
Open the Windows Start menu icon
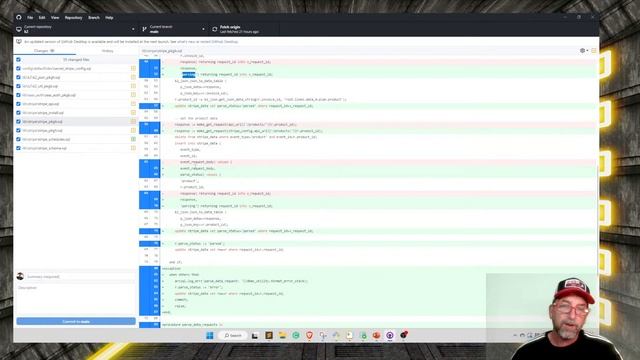click(210, 336)
